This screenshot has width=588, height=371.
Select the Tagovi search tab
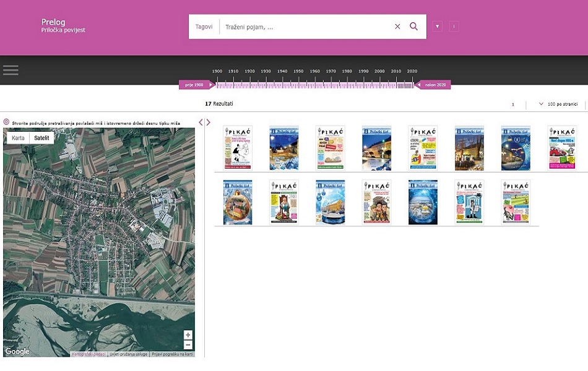pyautogui.click(x=204, y=27)
